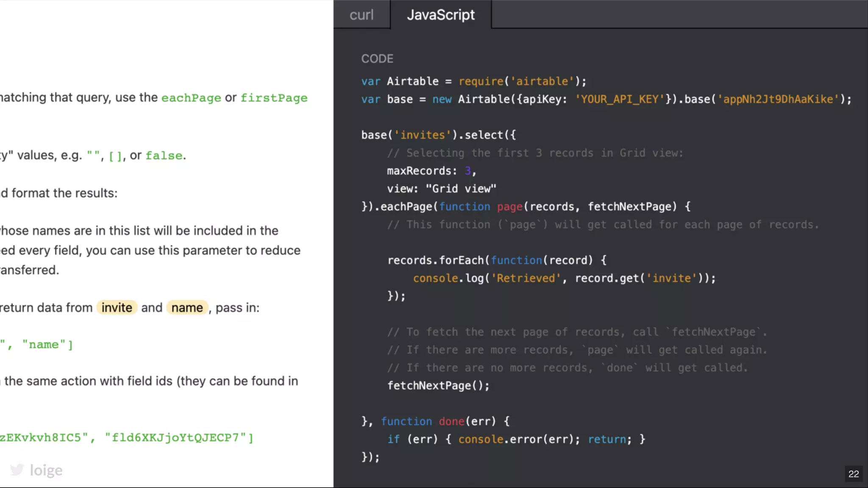Select the JavaScript tab
The height and width of the screenshot is (488, 868).
[440, 15]
